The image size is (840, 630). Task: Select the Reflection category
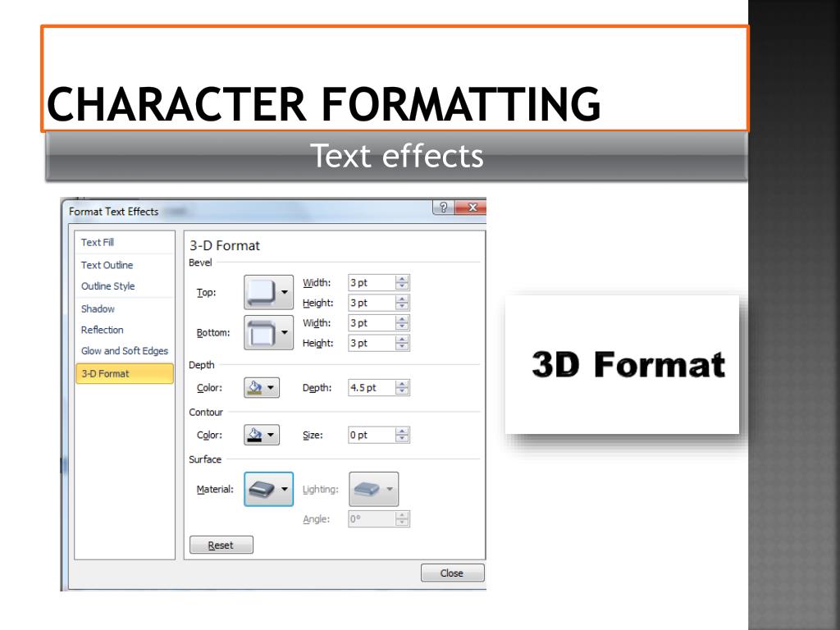pos(102,330)
